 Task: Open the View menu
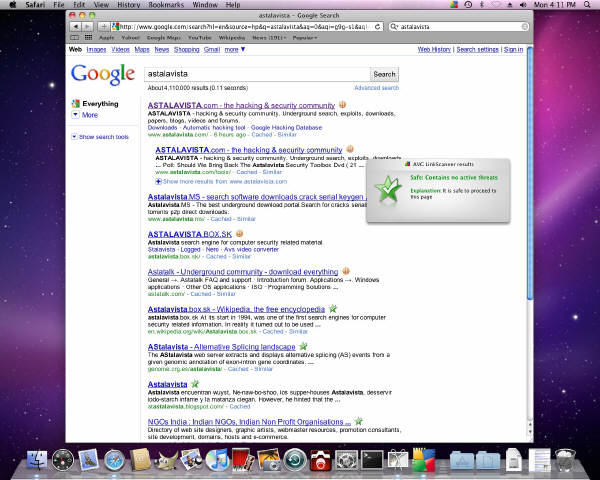101,5
